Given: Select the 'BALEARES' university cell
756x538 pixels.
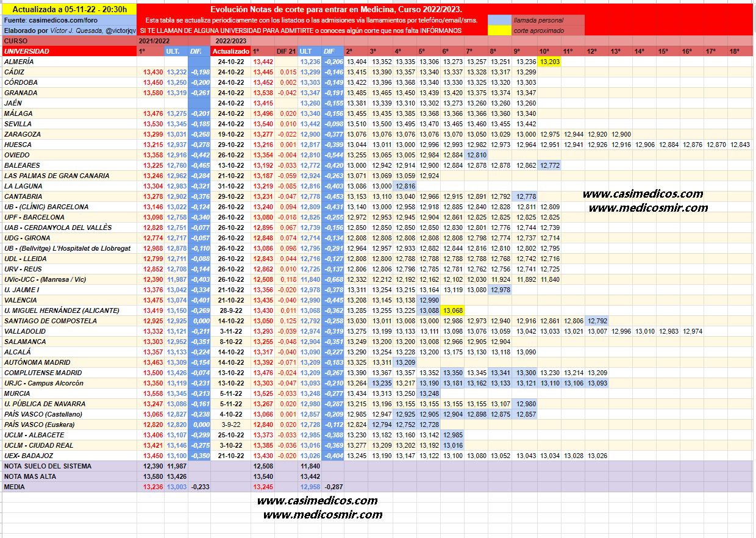Looking at the screenshot, I should tap(70, 165).
